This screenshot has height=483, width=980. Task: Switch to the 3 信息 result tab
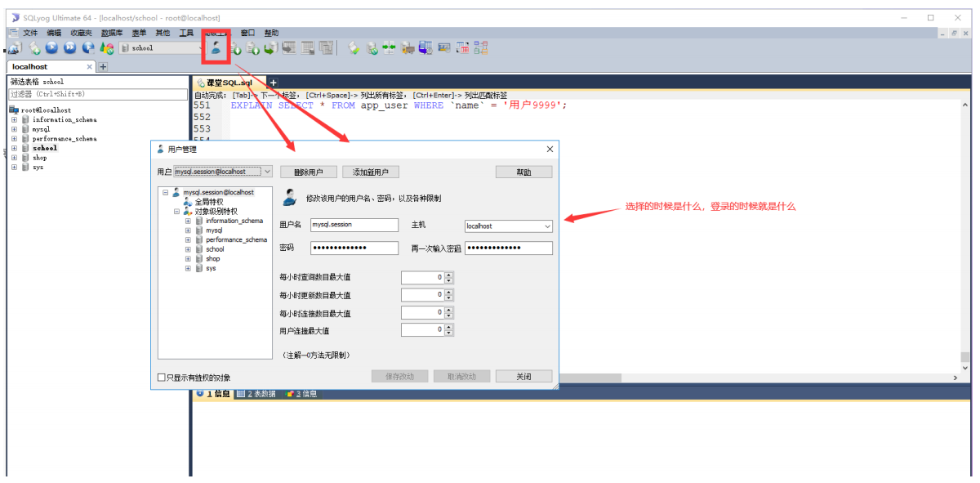coord(302,394)
